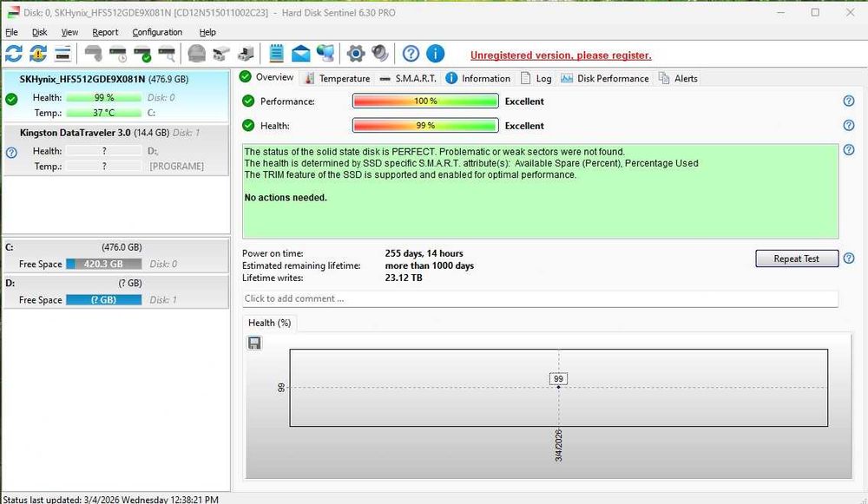The image size is (868, 504).
Task: Click the disk with clock toolbar icon
Action: pos(118,54)
